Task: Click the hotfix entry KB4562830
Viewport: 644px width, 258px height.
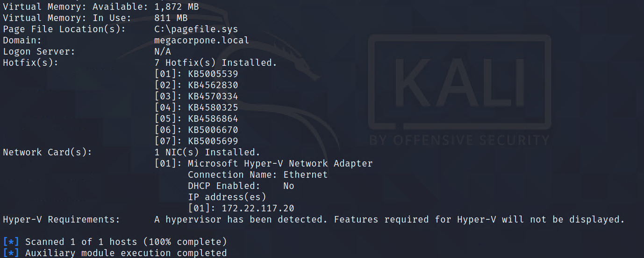Action: pyautogui.click(x=213, y=85)
